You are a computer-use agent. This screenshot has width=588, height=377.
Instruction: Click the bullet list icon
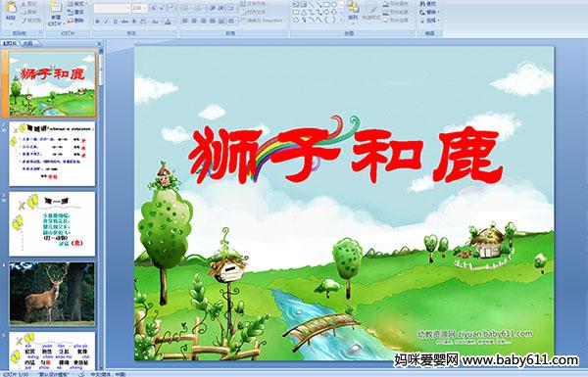click(x=186, y=8)
